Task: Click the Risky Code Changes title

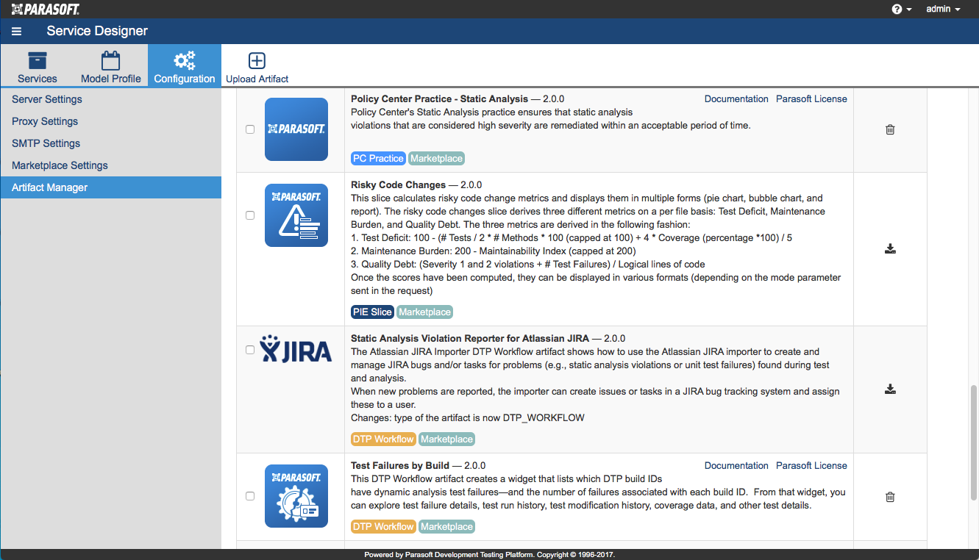Action: click(x=399, y=184)
